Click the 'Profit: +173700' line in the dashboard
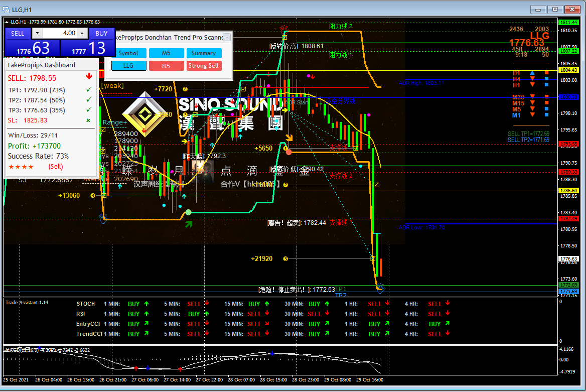Image resolution: width=586 pixels, height=392 pixels. tap(35, 146)
